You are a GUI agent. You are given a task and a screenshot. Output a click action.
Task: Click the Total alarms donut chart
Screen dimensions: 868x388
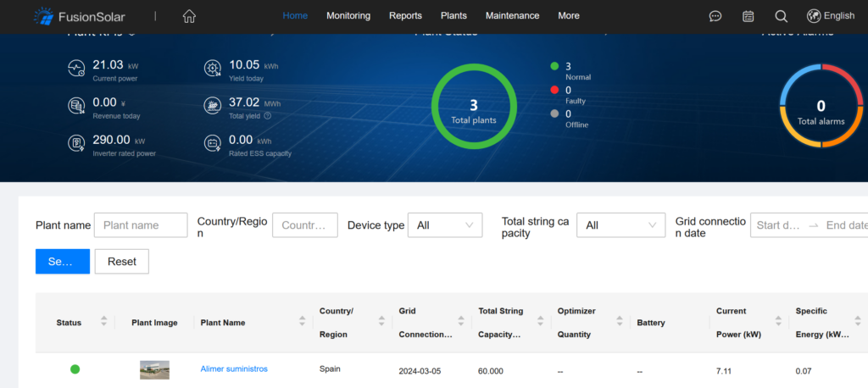821,107
